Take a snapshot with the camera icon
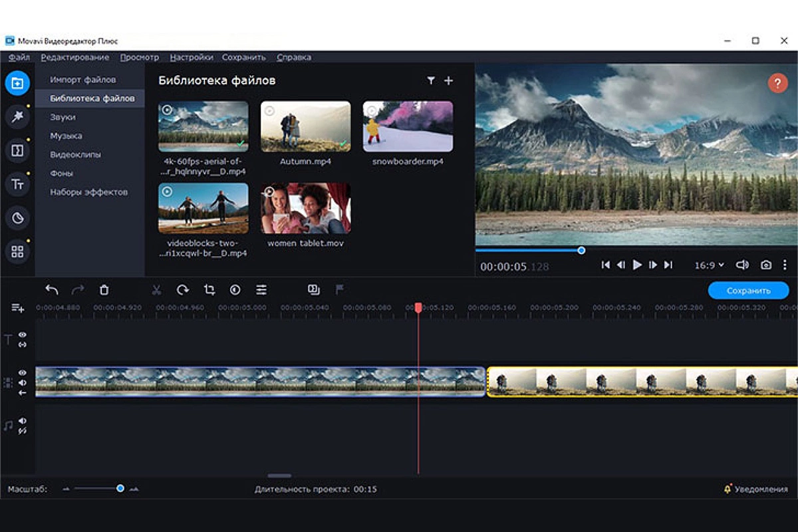The width and height of the screenshot is (798, 532). coord(766,264)
